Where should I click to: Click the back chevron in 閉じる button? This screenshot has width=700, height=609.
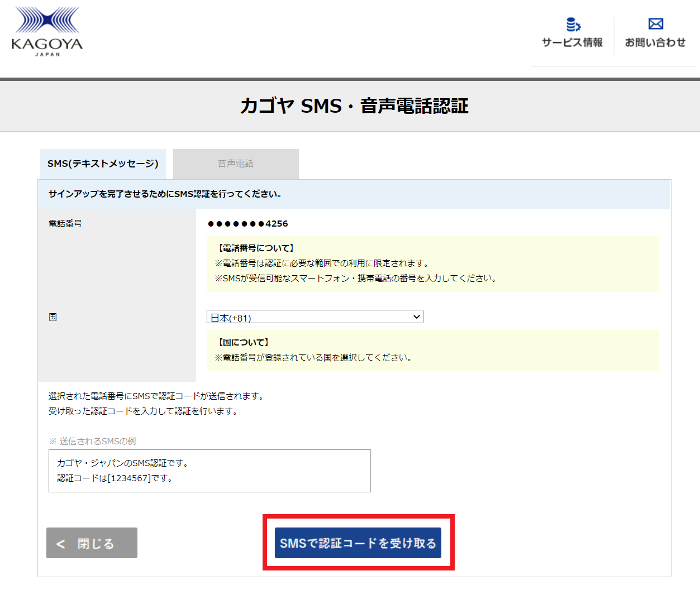[61, 544]
